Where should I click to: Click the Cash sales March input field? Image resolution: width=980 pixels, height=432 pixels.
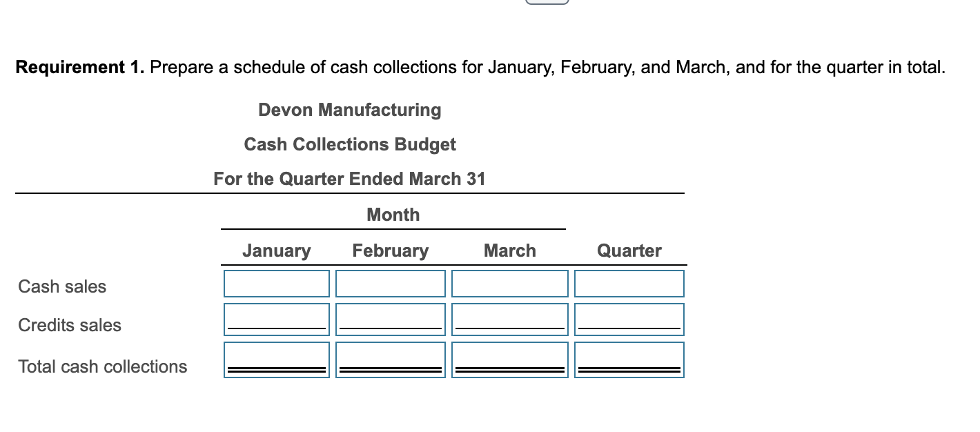coord(509,283)
